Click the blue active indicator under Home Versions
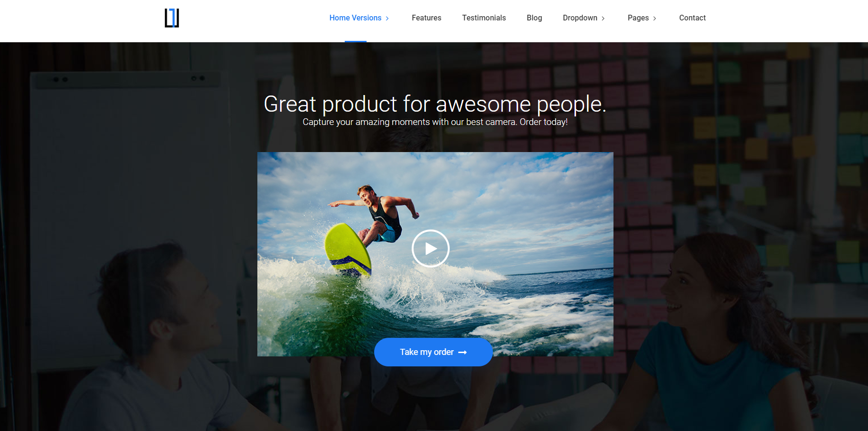The height and width of the screenshot is (431, 868). 355,41
